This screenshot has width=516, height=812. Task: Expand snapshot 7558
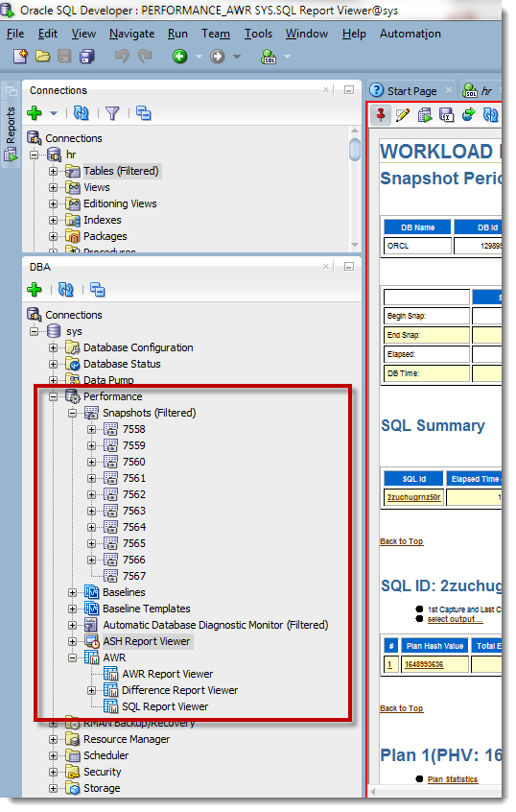coord(92,429)
